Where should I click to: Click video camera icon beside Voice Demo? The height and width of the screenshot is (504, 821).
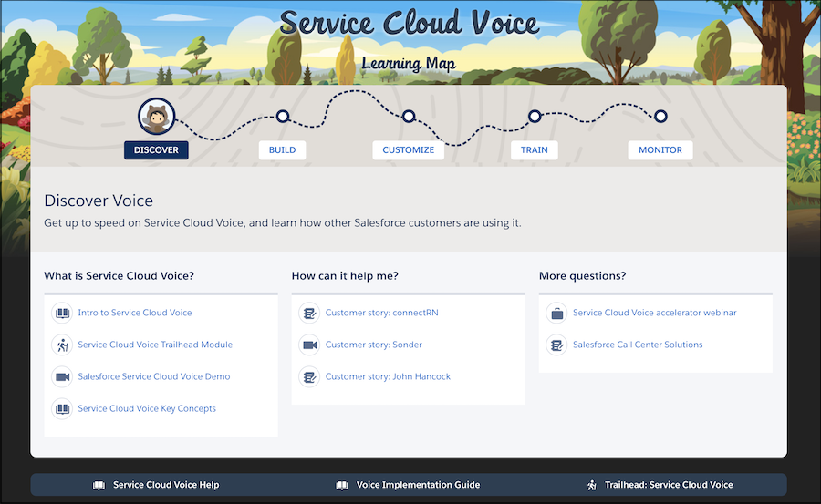pyautogui.click(x=62, y=376)
